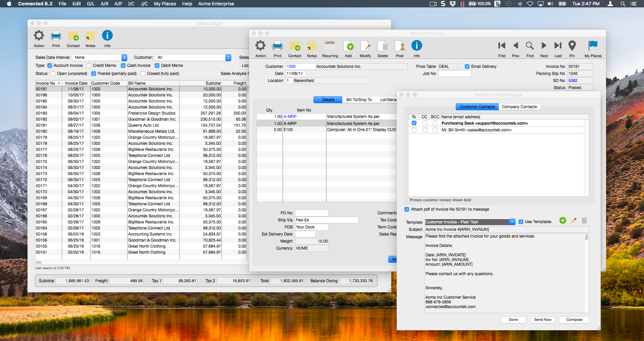Screen dimensions: 644x341
Task: Check the To box for Mr. Bill Smith
Action: point(414,130)
